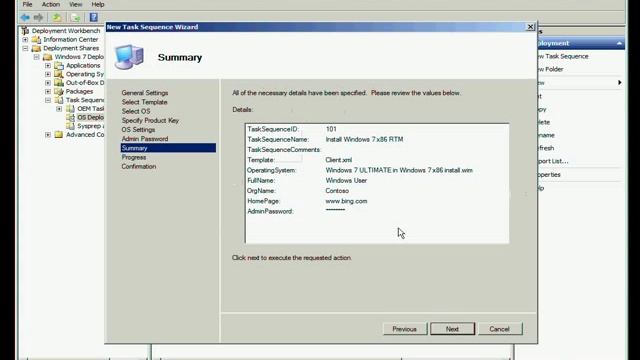Click Properties in the Actions pane
The width and height of the screenshot is (640, 360).
[549, 174]
